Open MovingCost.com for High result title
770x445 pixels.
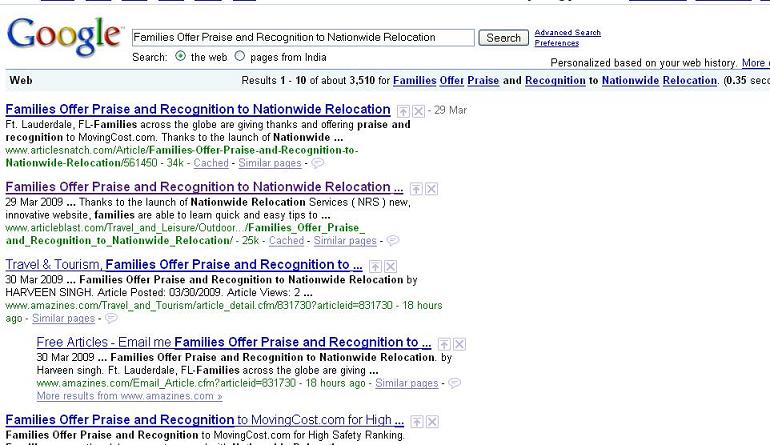[205, 420]
